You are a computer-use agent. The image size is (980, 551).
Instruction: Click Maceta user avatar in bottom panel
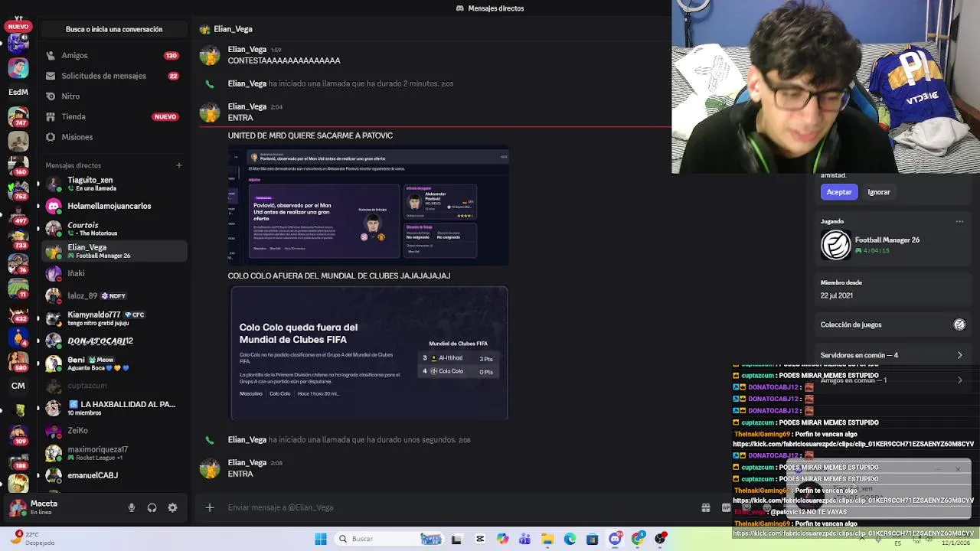tap(18, 507)
